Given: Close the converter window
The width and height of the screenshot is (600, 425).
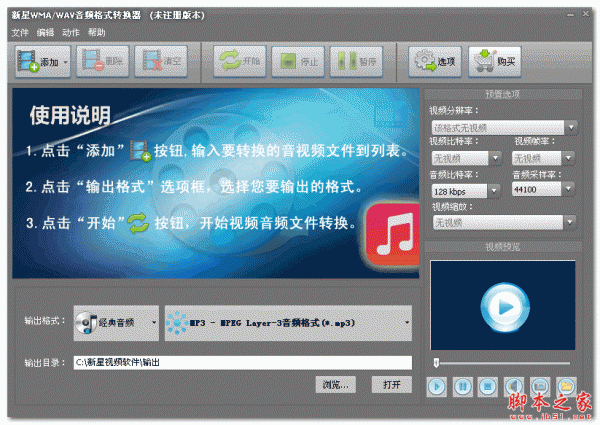Looking at the screenshot, I should point(585,14).
